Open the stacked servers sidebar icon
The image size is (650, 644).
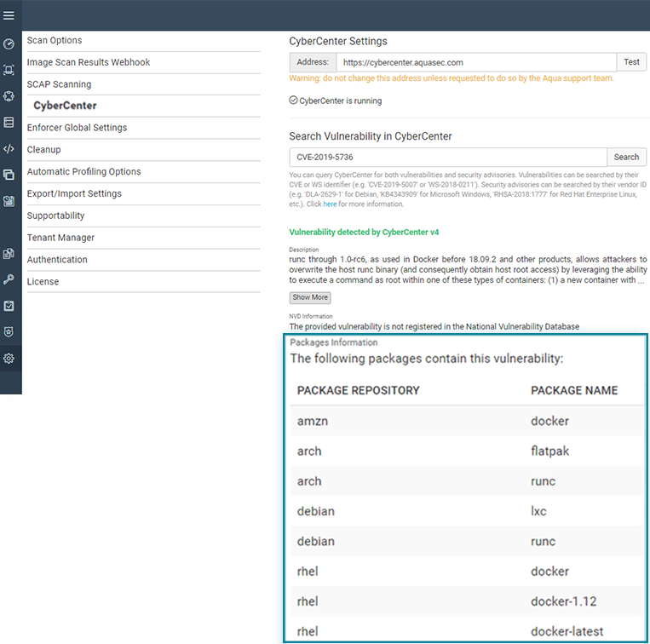[9, 123]
